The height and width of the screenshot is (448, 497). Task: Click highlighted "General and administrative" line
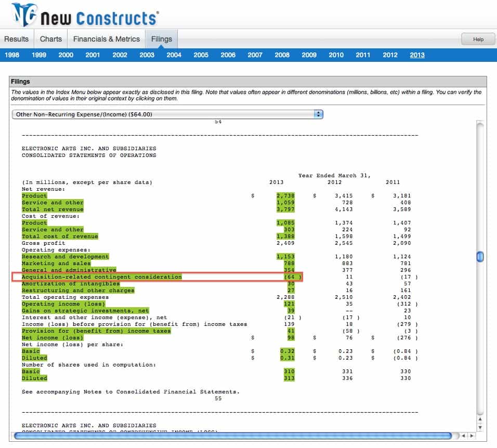[x=69, y=270]
